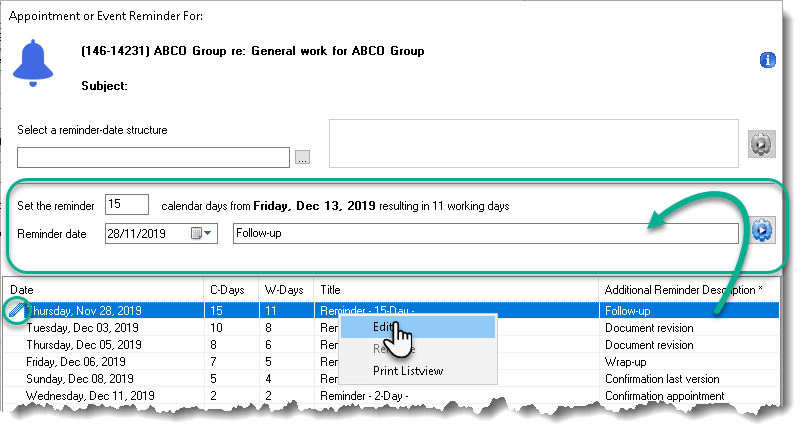Click the Confirmation last version cell
The image size is (809, 436).
[662, 379]
